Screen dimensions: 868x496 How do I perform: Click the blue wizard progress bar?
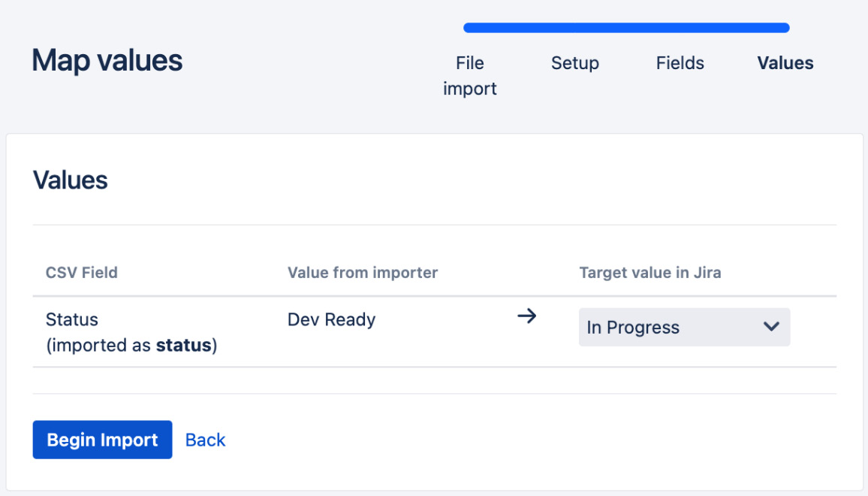click(626, 29)
